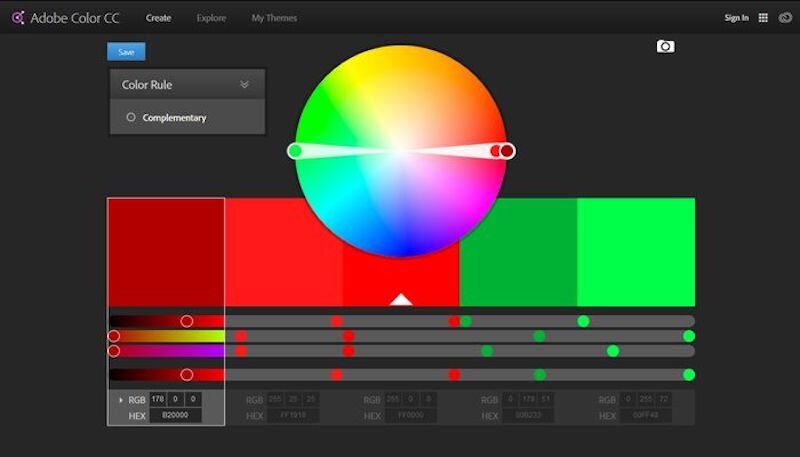Screen dimensions: 800x457
Task: Select the dark red B20000 swatch
Action: tap(166, 252)
